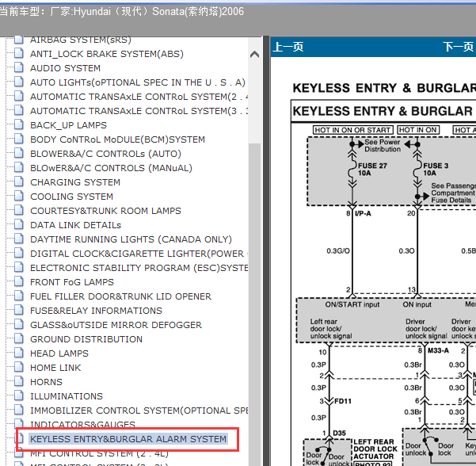Click FUSE 3 10A in the diagram
Image resolution: width=476 pixels, height=466 pixels.
pos(436,170)
